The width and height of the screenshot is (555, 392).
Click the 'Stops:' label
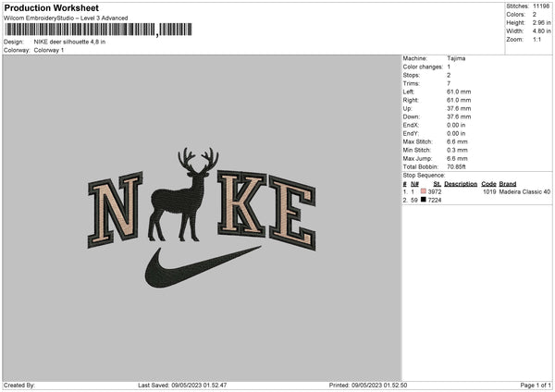pyautogui.click(x=412, y=75)
